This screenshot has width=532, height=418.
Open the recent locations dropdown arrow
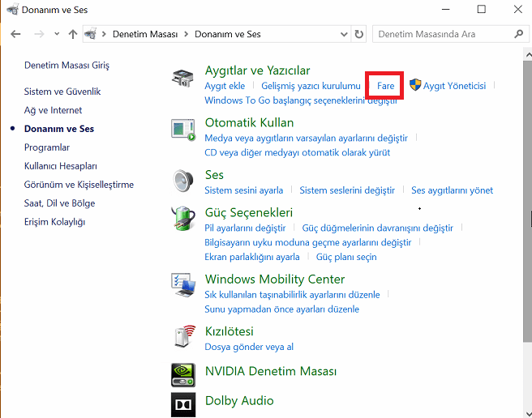point(57,34)
